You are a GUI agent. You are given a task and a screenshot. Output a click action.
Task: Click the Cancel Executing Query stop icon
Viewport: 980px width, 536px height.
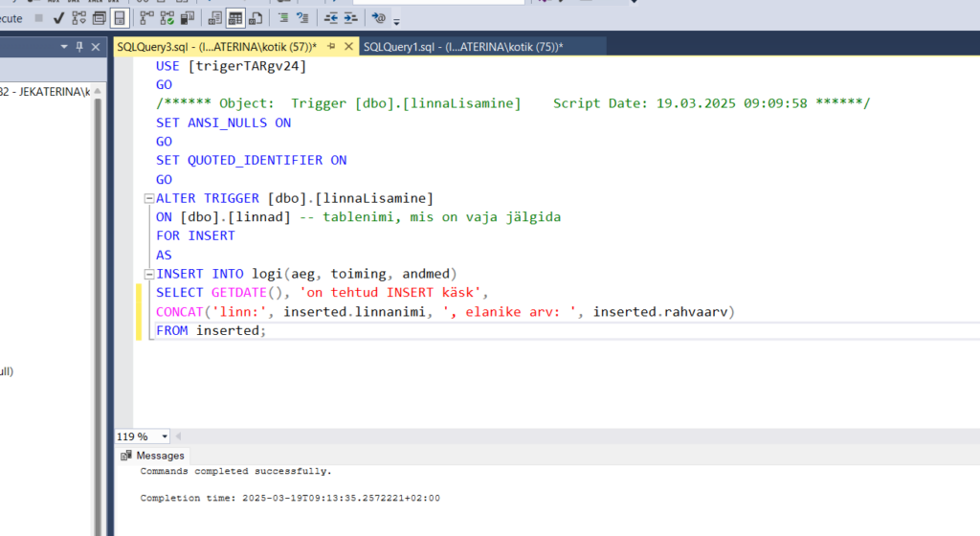point(38,18)
